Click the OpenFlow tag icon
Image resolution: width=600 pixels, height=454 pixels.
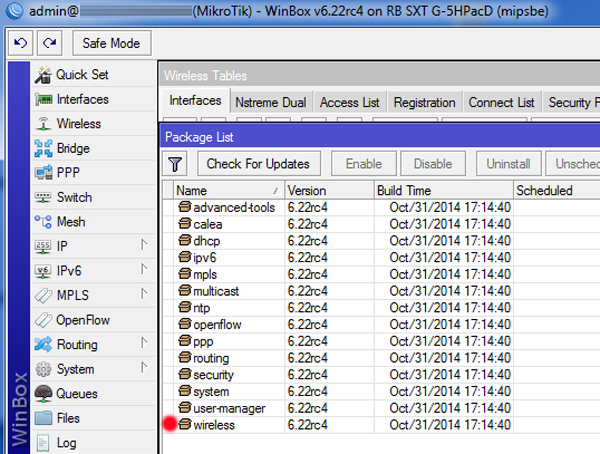coord(43,320)
